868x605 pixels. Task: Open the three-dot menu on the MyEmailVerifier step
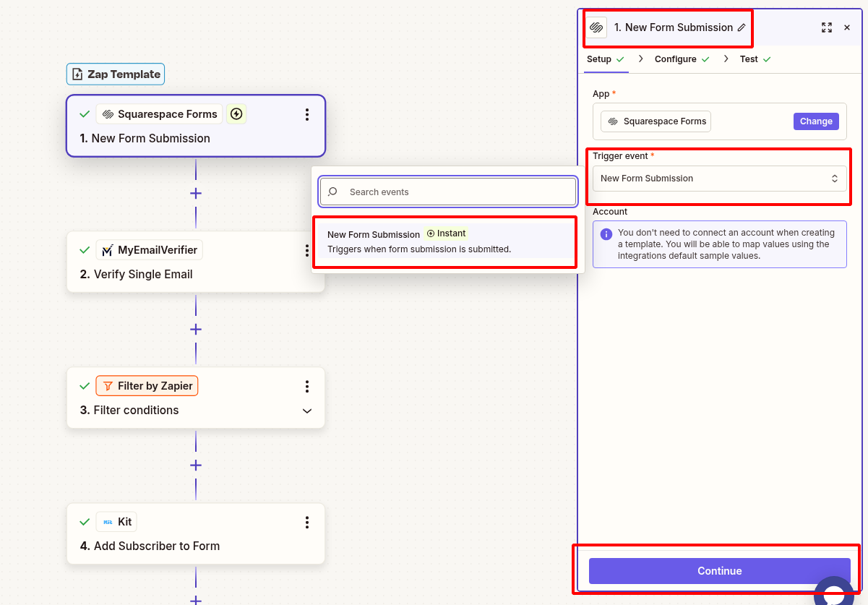pyautogui.click(x=307, y=251)
